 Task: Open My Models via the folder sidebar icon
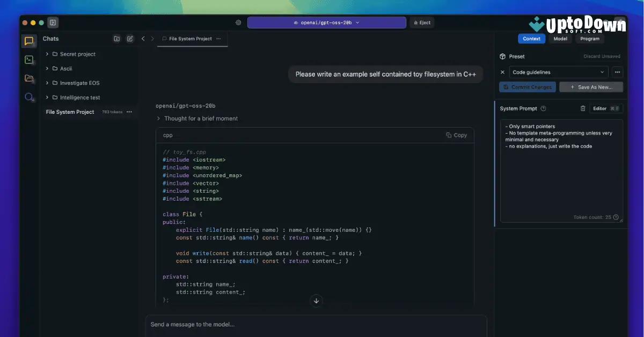click(x=29, y=78)
